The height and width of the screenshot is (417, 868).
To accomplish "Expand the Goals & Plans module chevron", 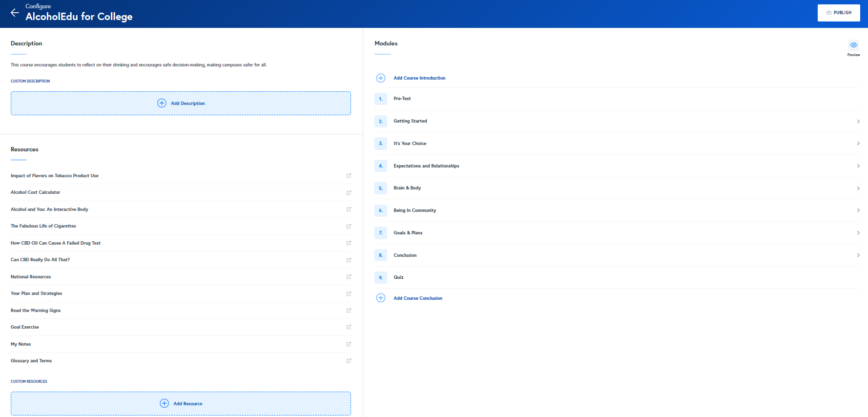I will click(858, 233).
